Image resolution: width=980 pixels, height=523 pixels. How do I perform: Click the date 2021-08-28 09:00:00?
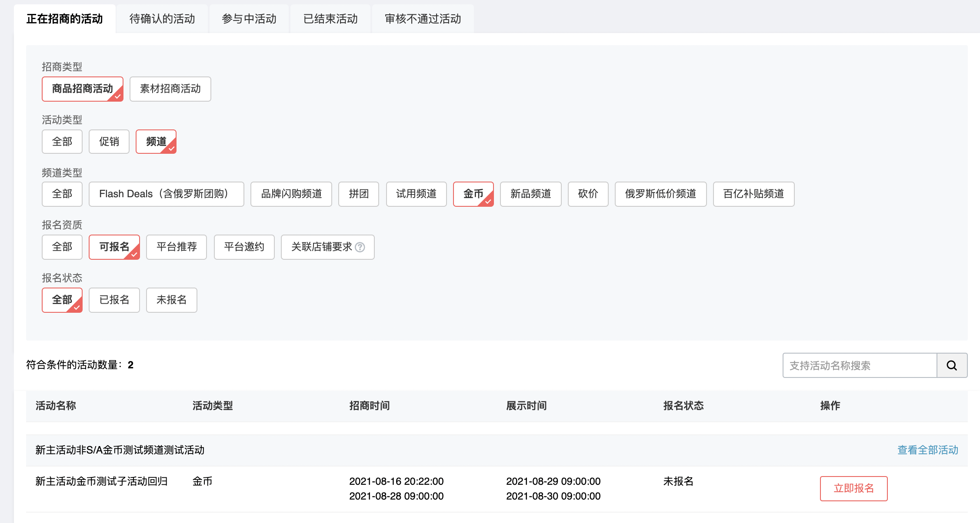pos(397,496)
